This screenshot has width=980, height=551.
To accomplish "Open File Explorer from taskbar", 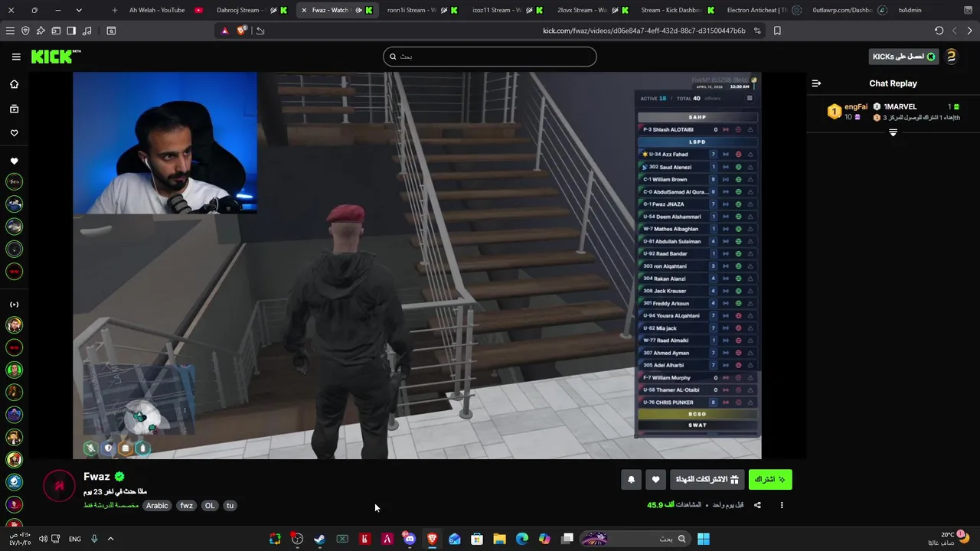I will [499, 539].
